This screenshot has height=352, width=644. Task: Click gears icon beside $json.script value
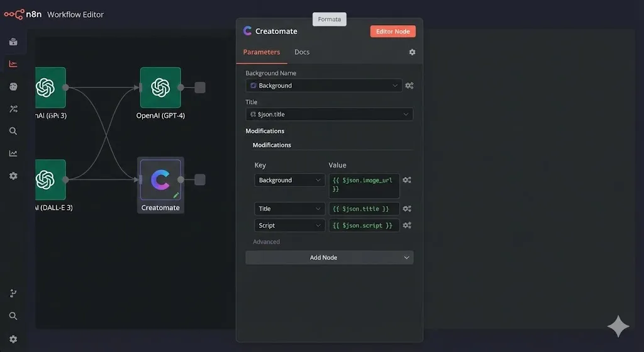click(407, 225)
